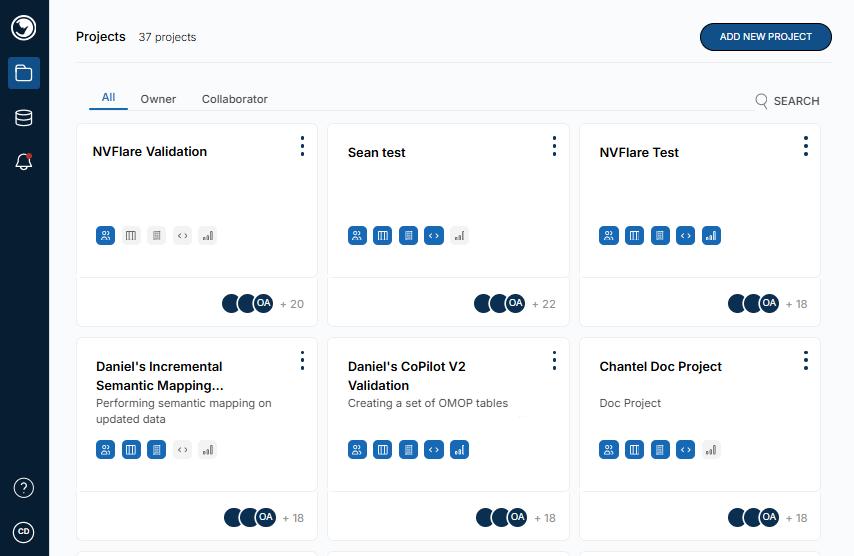Click table icon on NVFlare Test card
This screenshot has width=854, height=556.
click(x=634, y=236)
